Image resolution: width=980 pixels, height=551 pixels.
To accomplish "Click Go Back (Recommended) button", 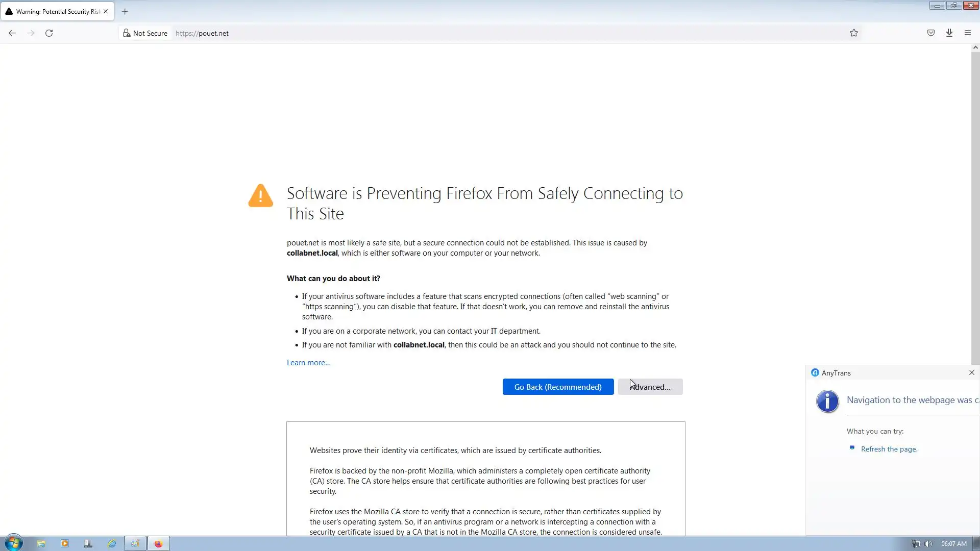I will pyautogui.click(x=558, y=387).
